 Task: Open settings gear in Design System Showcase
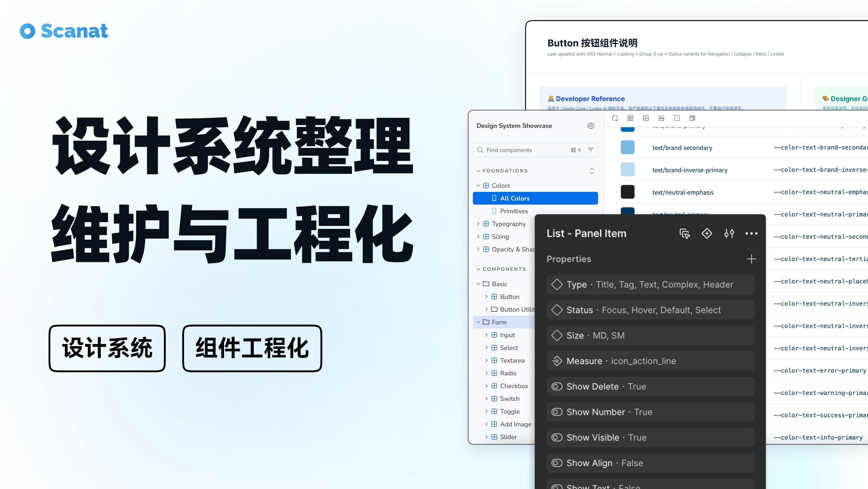click(591, 126)
